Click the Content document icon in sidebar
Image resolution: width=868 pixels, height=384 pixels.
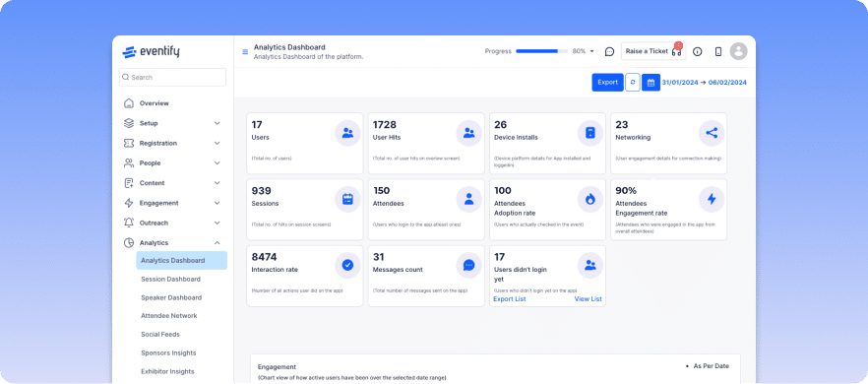pyautogui.click(x=128, y=183)
